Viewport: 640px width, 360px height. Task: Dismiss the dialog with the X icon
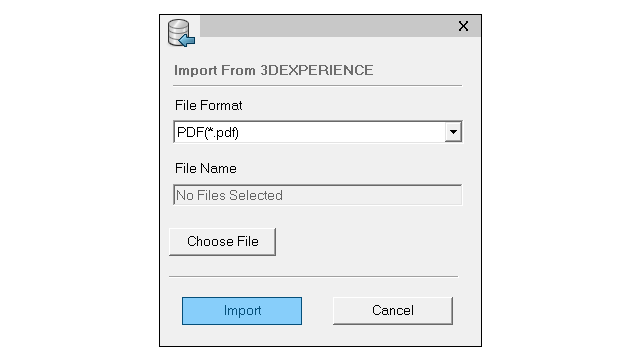click(x=463, y=26)
